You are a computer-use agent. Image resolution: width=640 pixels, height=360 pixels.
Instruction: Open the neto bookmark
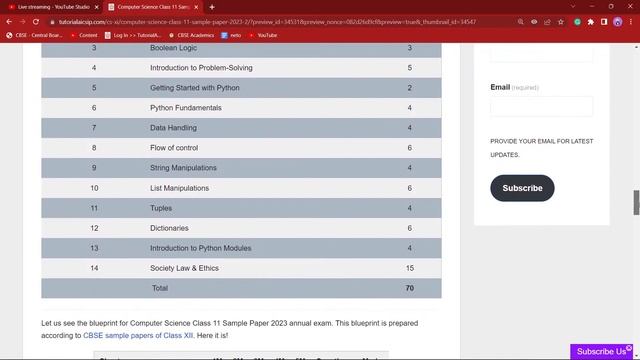coord(231,36)
